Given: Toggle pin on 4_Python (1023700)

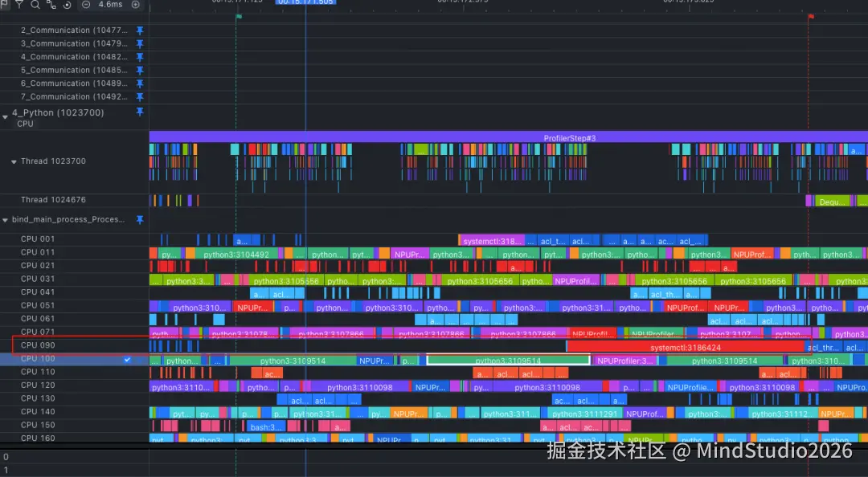Looking at the screenshot, I should coord(140,112).
